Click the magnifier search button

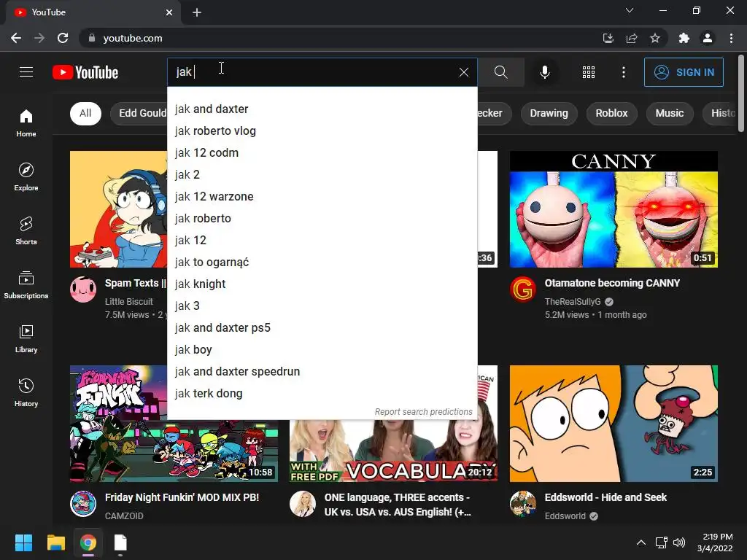click(x=500, y=72)
